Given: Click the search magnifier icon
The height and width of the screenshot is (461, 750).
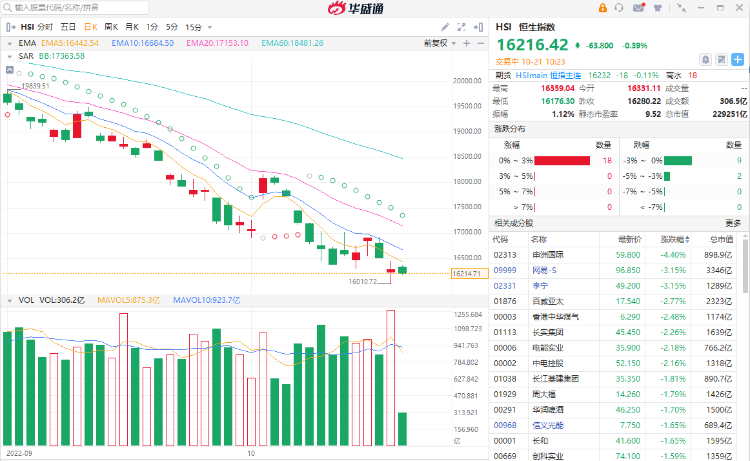Looking at the screenshot, I should click(7, 8).
